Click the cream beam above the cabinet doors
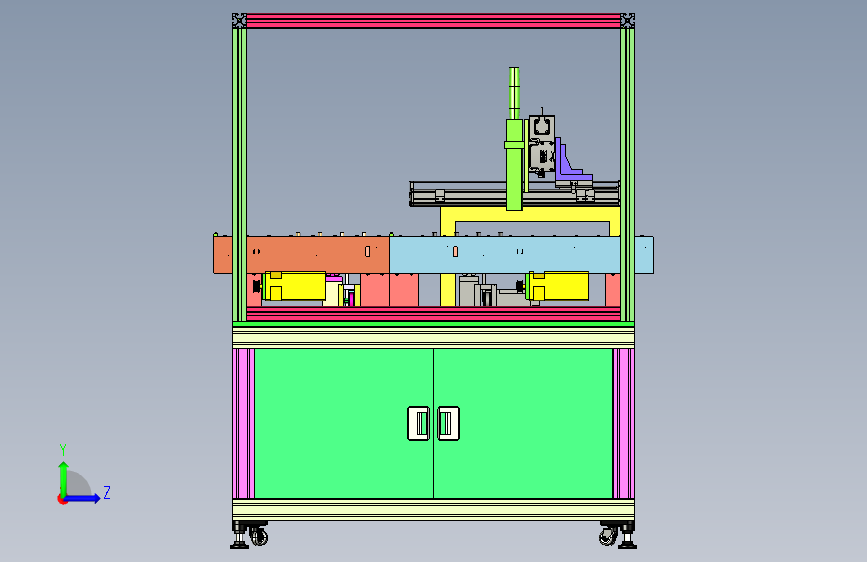The image size is (867, 562). (x=434, y=337)
